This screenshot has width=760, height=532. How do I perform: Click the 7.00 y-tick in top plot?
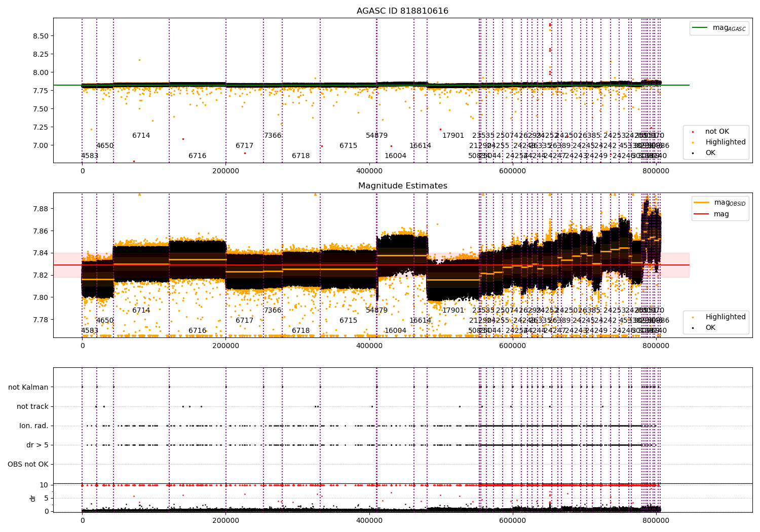[41, 146]
